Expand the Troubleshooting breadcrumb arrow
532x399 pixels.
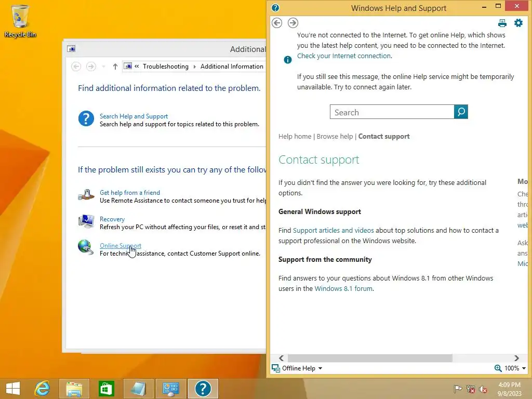pos(195,66)
